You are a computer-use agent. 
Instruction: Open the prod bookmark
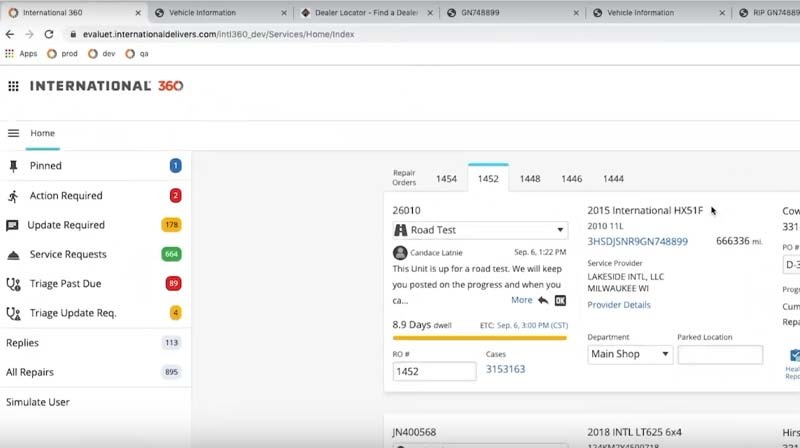coord(62,54)
